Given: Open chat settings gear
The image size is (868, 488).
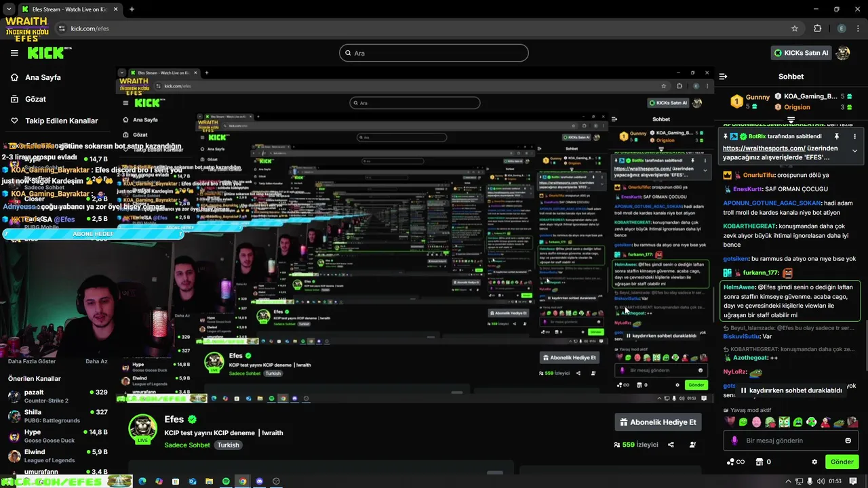Looking at the screenshot, I should (x=814, y=462).
